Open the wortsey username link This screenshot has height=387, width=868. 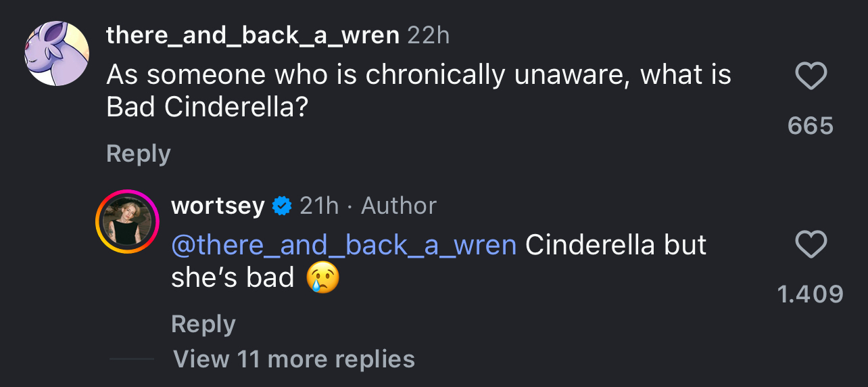(x=218, y=206)
